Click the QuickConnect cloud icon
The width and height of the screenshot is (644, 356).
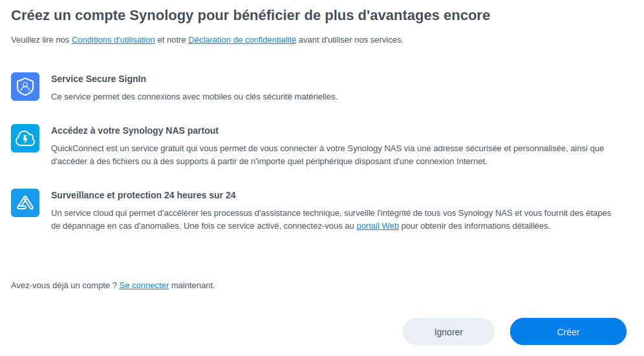click(25, 138)
